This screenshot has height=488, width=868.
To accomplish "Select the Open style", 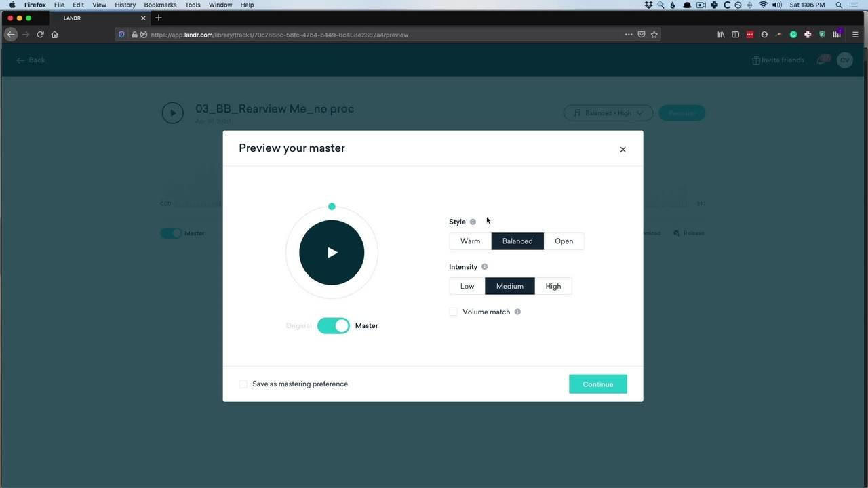I will pos(564,241).
